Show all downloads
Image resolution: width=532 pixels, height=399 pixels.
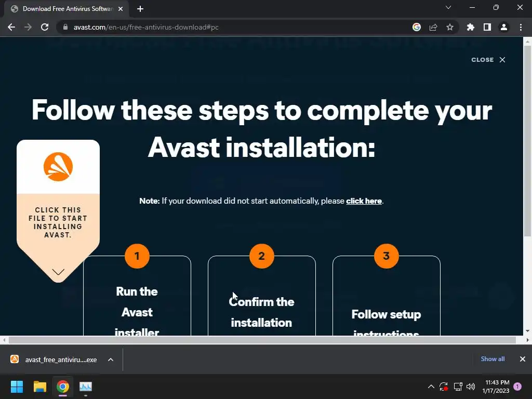click(493, 359)
